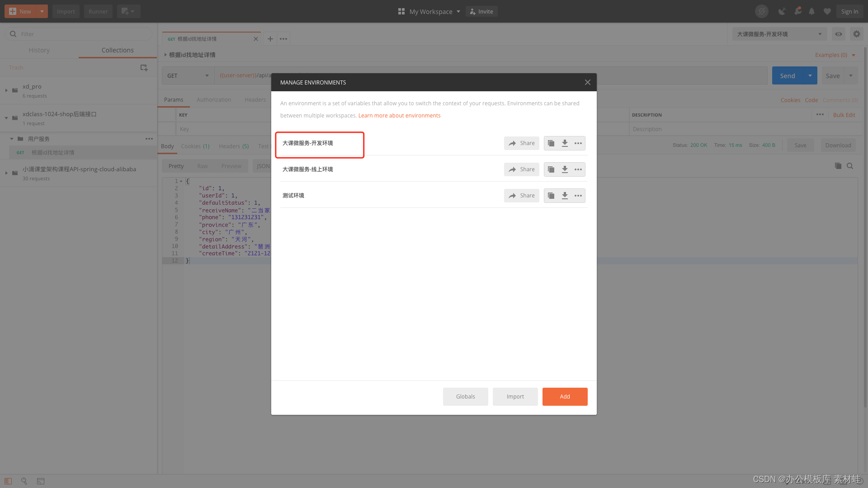Image resolution: width=868 pixels, height=488 pixels.
Task: Close the 根据id找地址详情 request tab
Action: pyautogui.click(x=256, y=39)
